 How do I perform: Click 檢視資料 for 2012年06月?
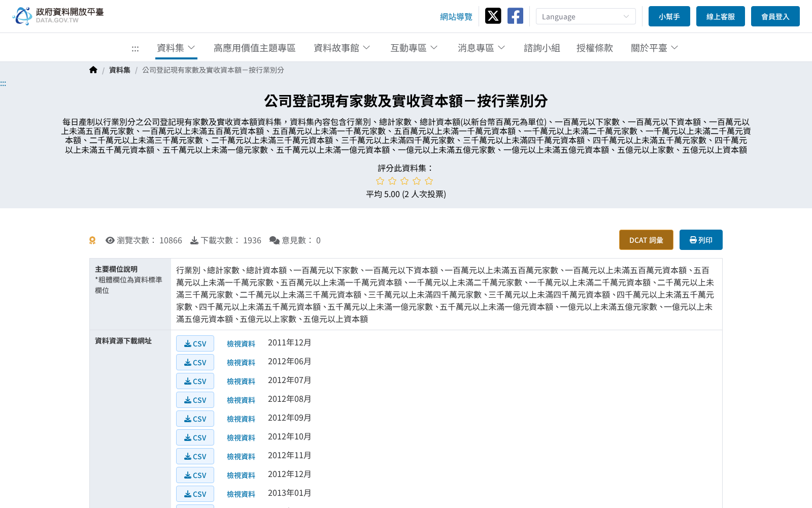click(241, 363)
